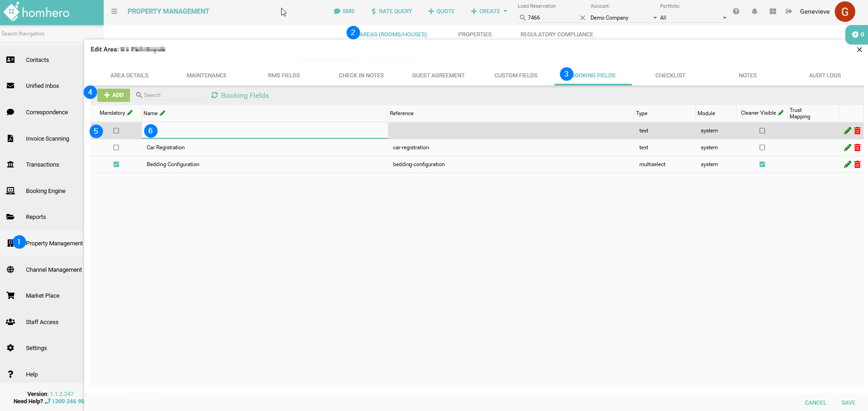Expand the Create dropdown
This screenshot has width=868, height=411.
[x=489, y=11]
